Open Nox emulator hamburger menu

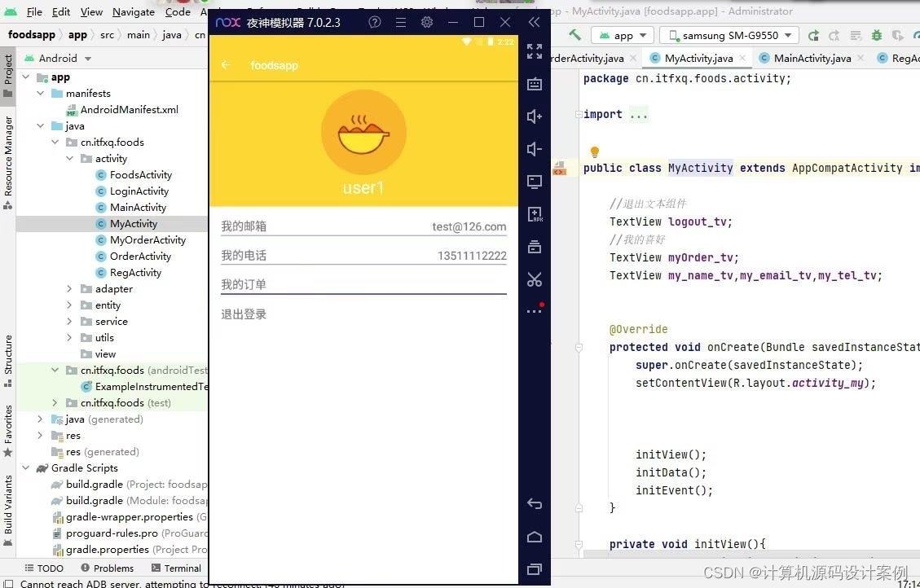point(401,22)
